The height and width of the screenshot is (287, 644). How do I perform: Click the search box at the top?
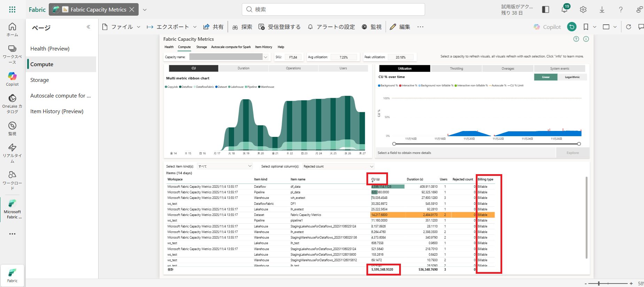coord(333,9)
